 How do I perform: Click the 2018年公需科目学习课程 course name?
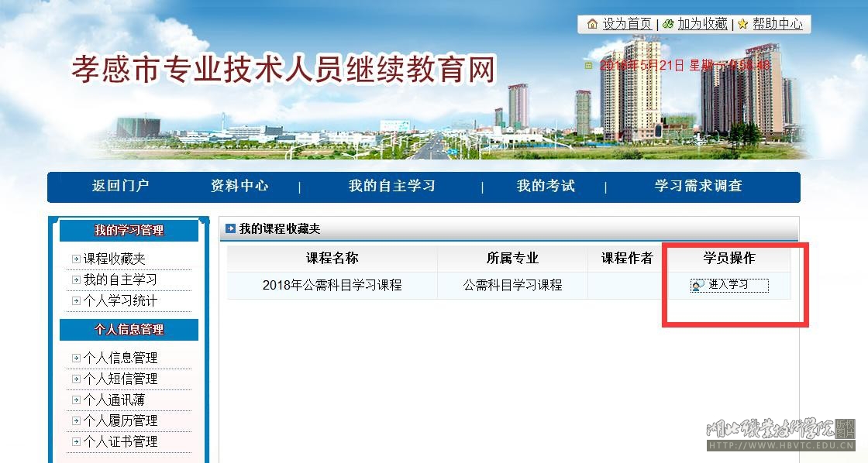point(332,285)
